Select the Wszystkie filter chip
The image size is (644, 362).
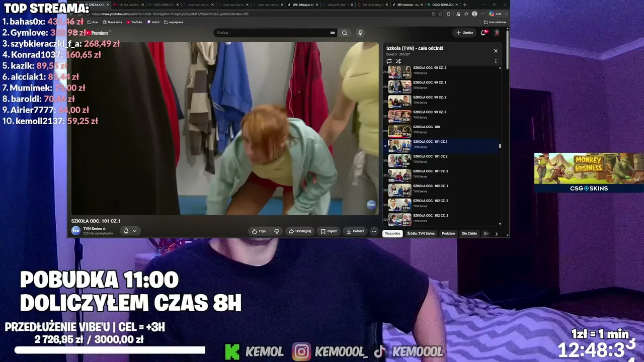point(392,233)
